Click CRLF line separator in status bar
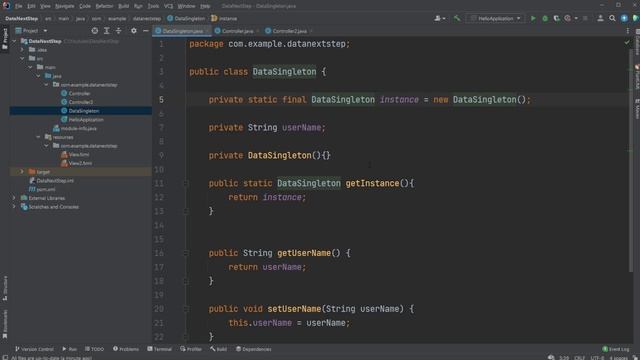 point(579,358)
